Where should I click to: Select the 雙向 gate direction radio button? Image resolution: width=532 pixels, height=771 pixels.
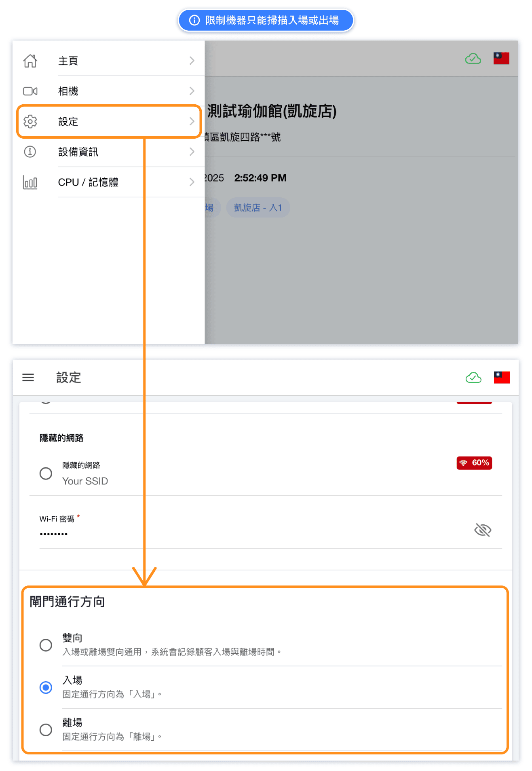pos(46,645)
